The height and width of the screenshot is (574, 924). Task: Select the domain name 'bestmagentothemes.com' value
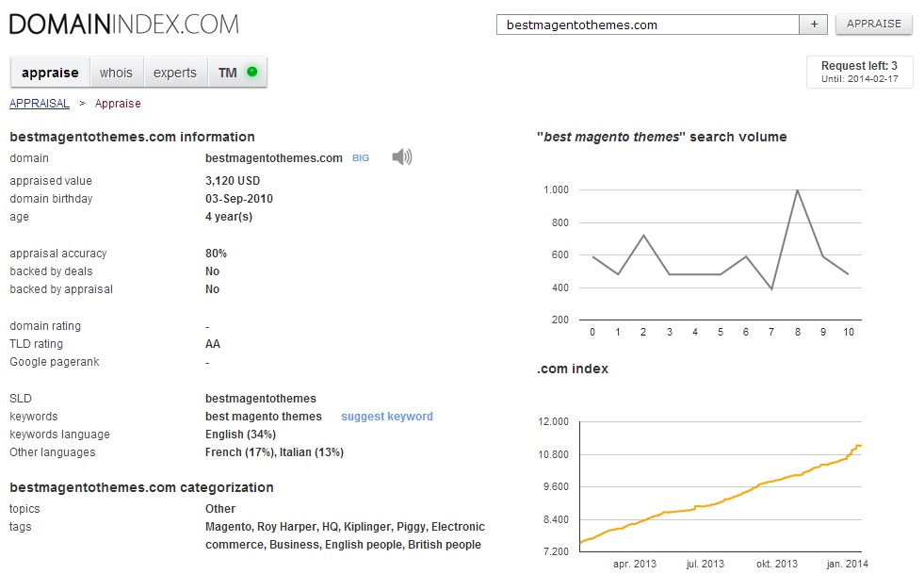tap(273, 158)
